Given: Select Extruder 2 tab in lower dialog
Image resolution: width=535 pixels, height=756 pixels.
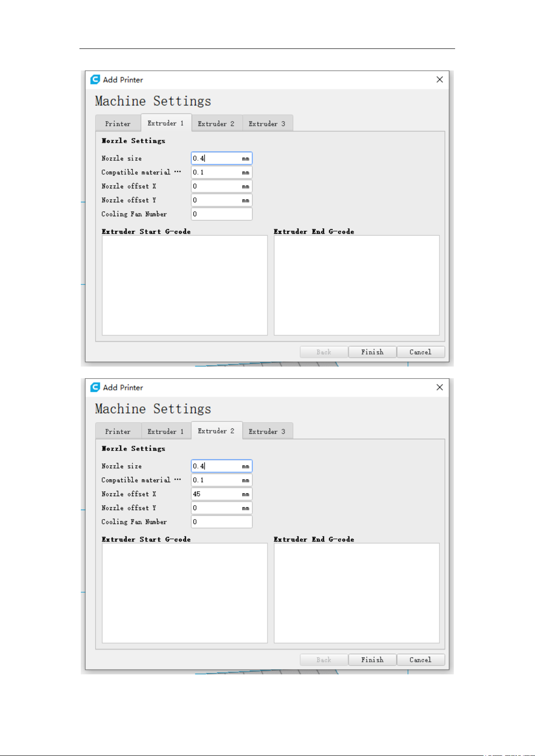Looking at the screenshot, I should [217, 430].
